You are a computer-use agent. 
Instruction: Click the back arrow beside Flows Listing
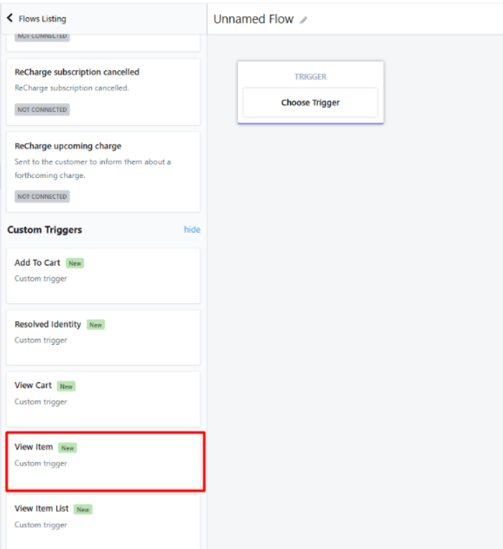pos(10,18)
